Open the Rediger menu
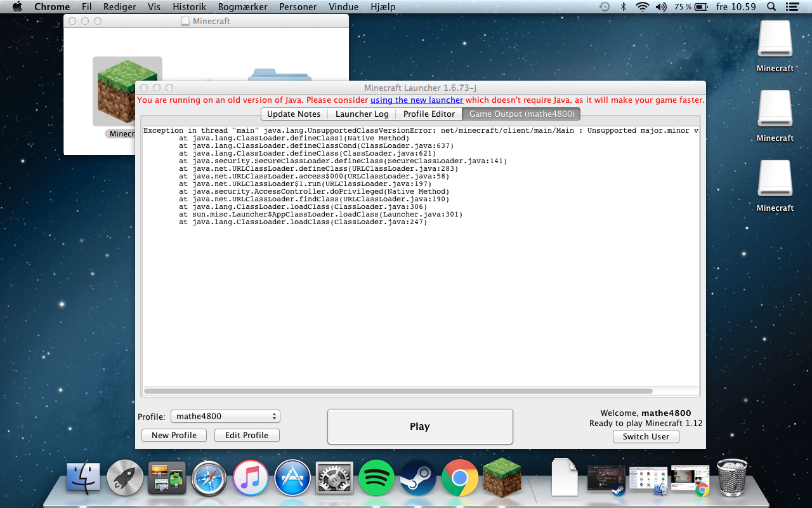This screenshot has height=508, width=812. 121,7
